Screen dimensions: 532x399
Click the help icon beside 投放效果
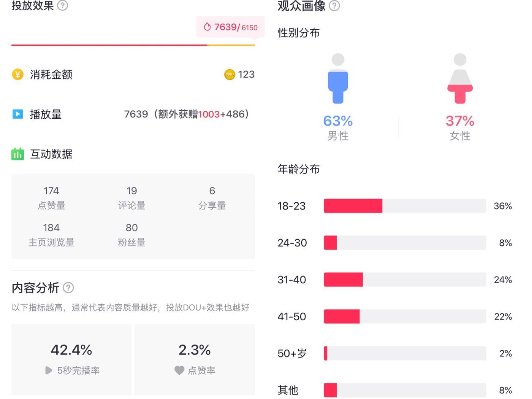(x=62, y=5)
